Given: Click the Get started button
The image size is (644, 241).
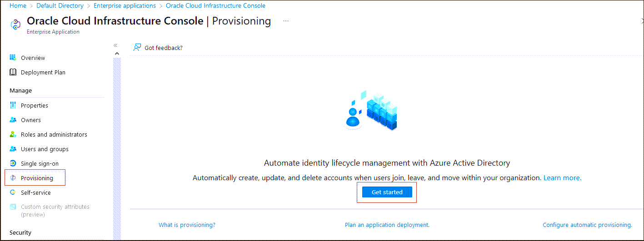Looking at the screenshot, I should (387, 192).
